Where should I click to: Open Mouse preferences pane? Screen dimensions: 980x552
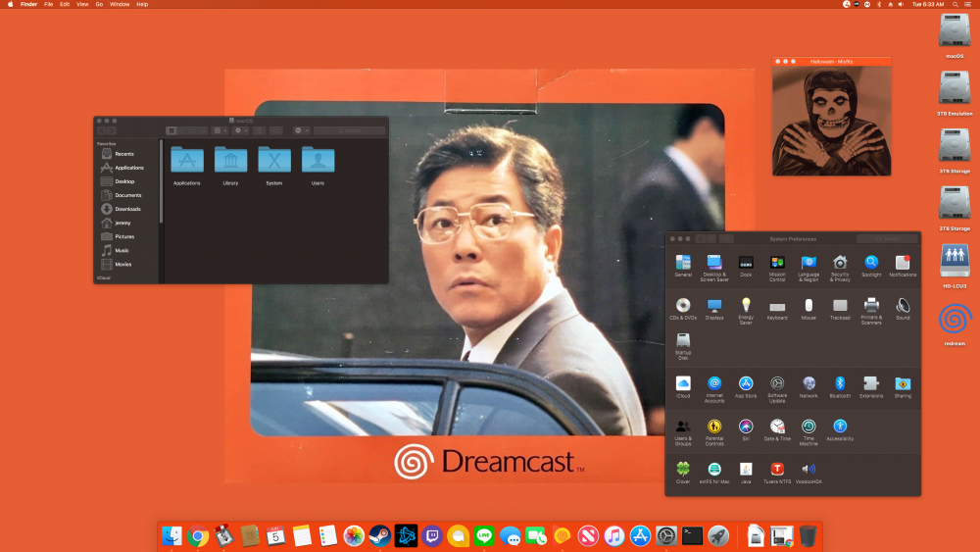coord(808,308)
